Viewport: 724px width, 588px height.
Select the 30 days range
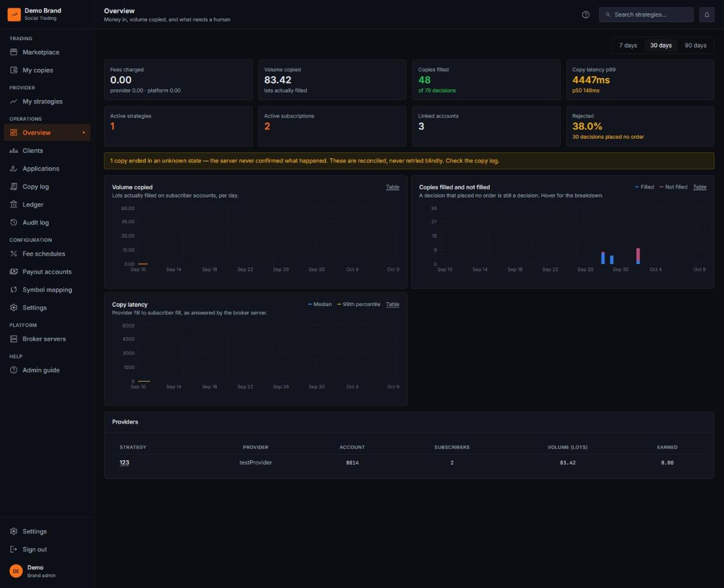pyautogui.click(x=661, y=46)
